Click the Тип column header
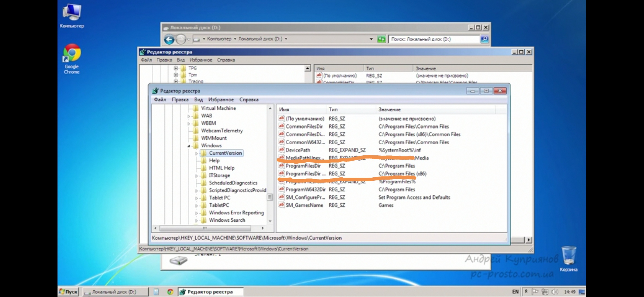The height and width of the screenshot is (297, 644). point(351,109)
